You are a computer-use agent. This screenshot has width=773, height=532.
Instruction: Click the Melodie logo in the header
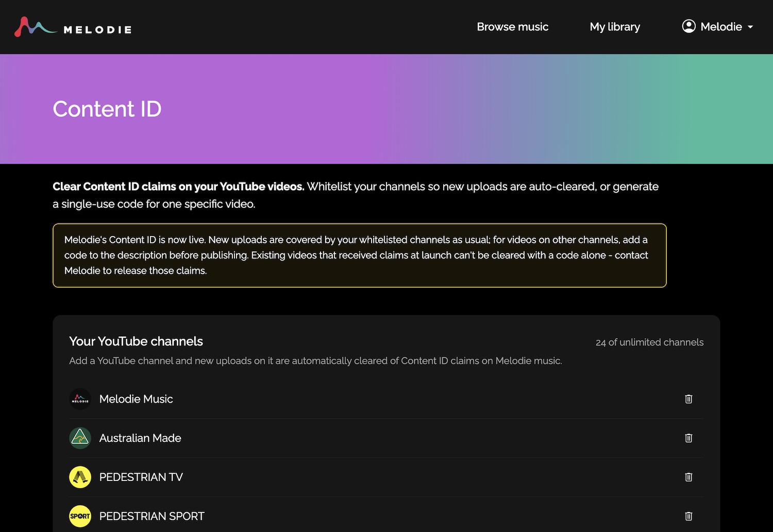coord(73,27)
